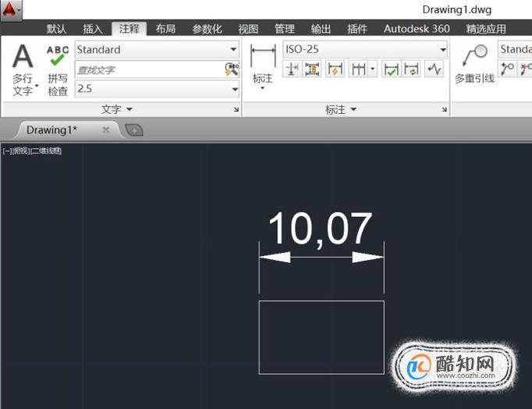
Task: Open the 输出 ribbon tab
Action: coord(321,29)
